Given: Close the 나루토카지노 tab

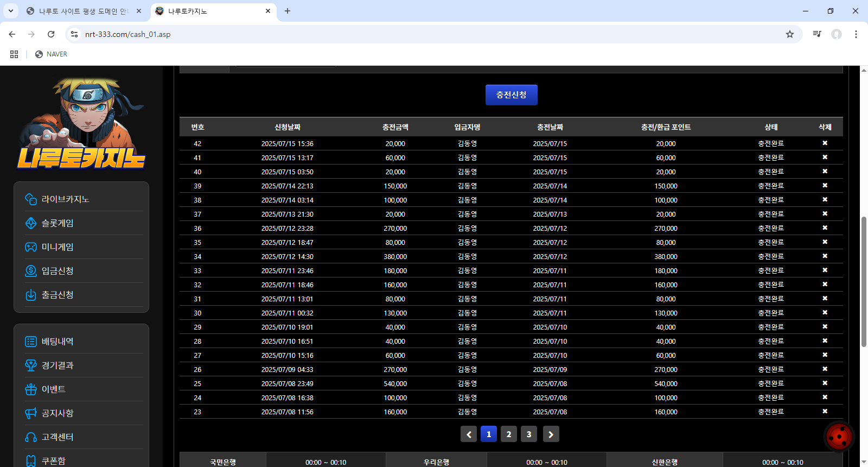Looking at the screenshot, I should (268, 11).
